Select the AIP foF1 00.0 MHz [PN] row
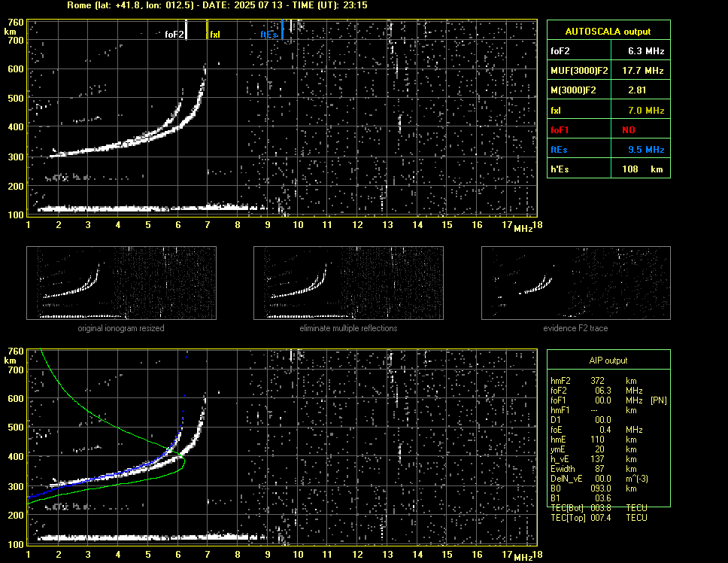728x563 pixels. click(608, 400)
